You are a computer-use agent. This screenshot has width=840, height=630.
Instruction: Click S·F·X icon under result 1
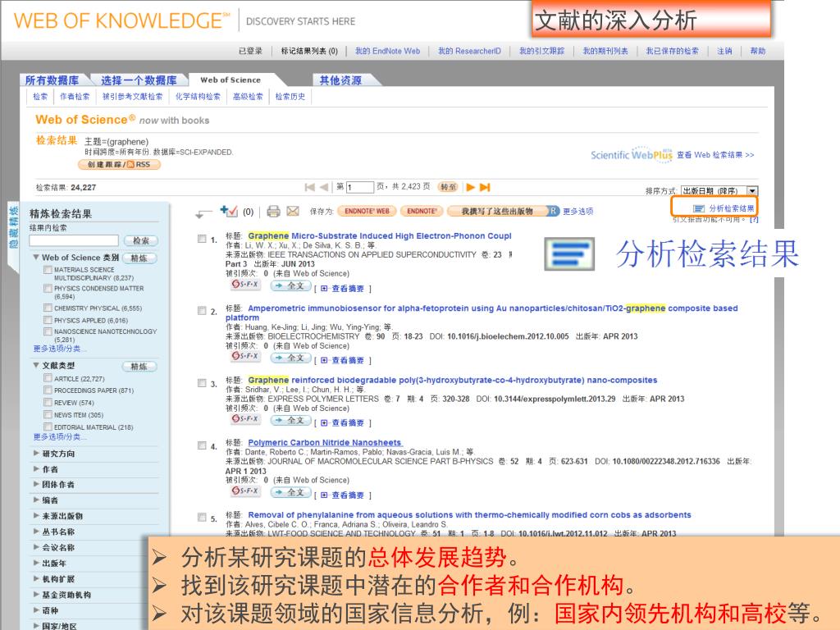tap(245, 285)
